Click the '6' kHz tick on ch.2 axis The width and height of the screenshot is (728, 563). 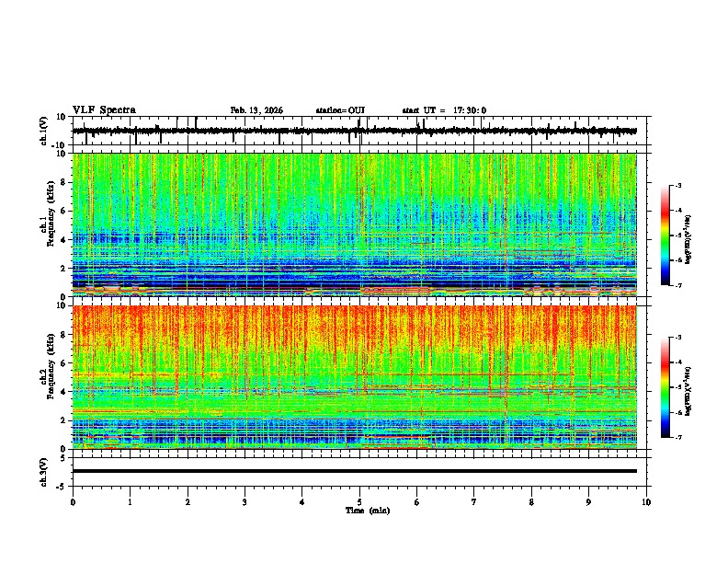click(x=63, y=362)
